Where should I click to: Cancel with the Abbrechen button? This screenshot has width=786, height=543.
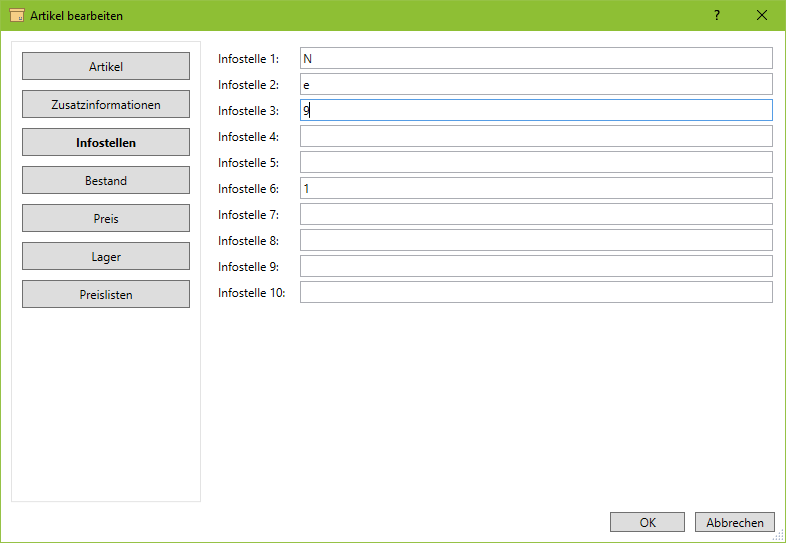pyautogui.click(x=734, y=522)
